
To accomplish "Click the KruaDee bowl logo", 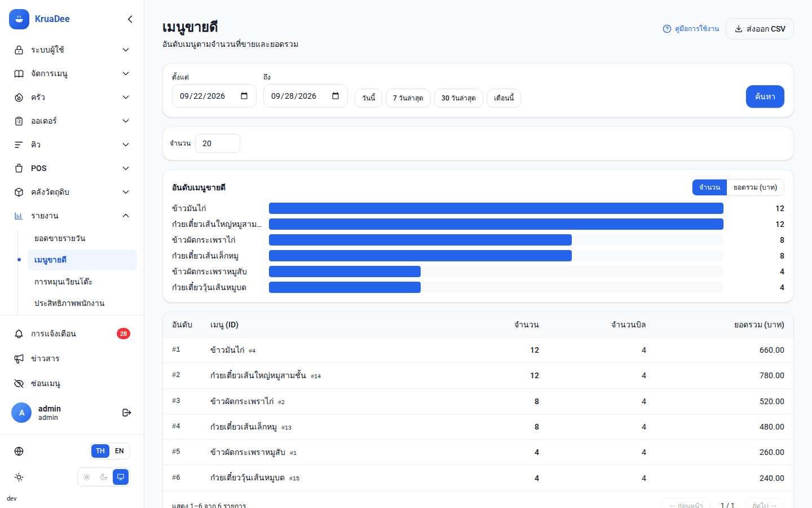I will click(19, 19).
